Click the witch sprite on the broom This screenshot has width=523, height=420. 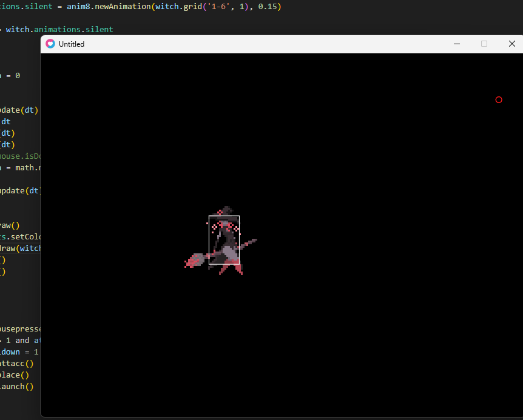click(221, 241)
